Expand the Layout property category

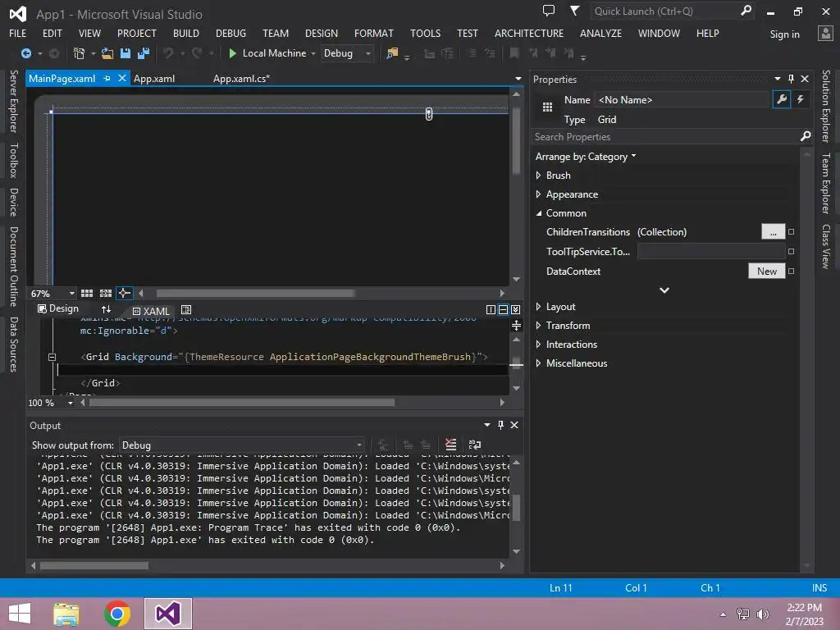point(538,307)
